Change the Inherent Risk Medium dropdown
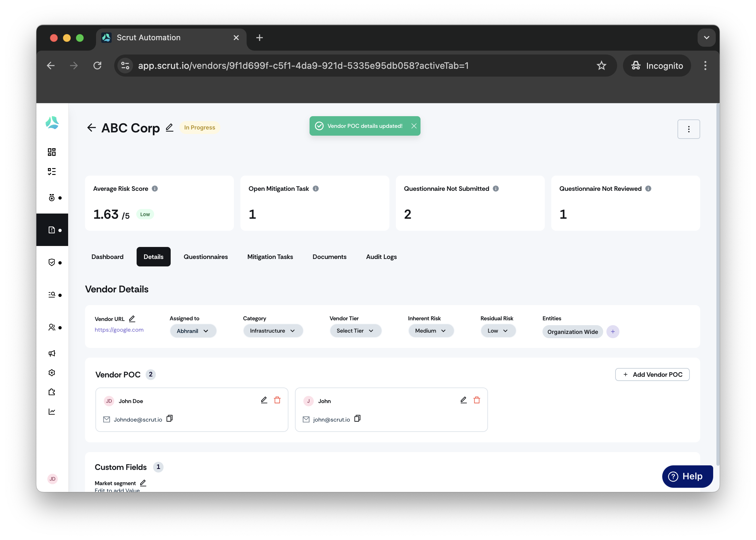 point(431,330)
